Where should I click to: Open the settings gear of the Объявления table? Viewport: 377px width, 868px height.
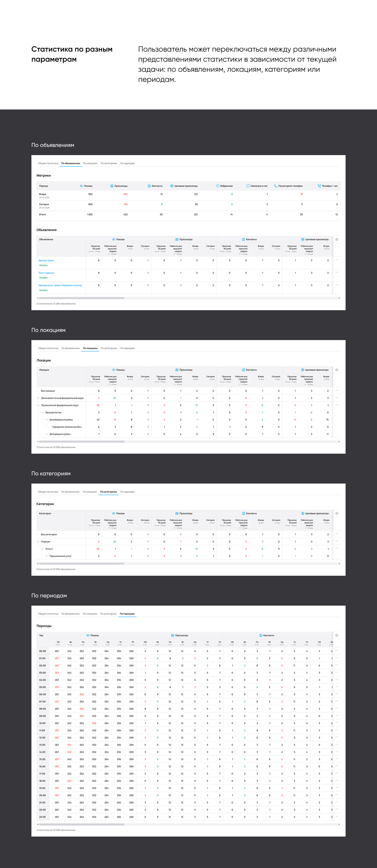pyautogui.click(x=336, y=239)
